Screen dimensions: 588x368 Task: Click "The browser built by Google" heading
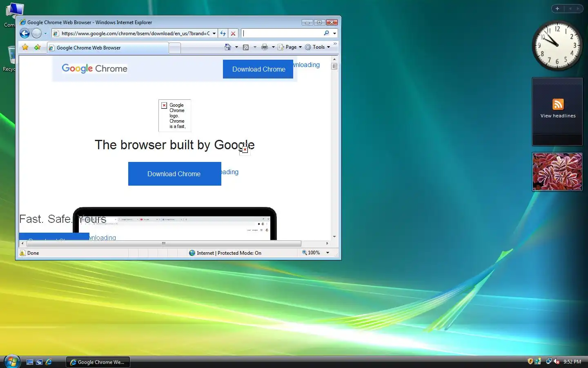click(x=175, y=145)
